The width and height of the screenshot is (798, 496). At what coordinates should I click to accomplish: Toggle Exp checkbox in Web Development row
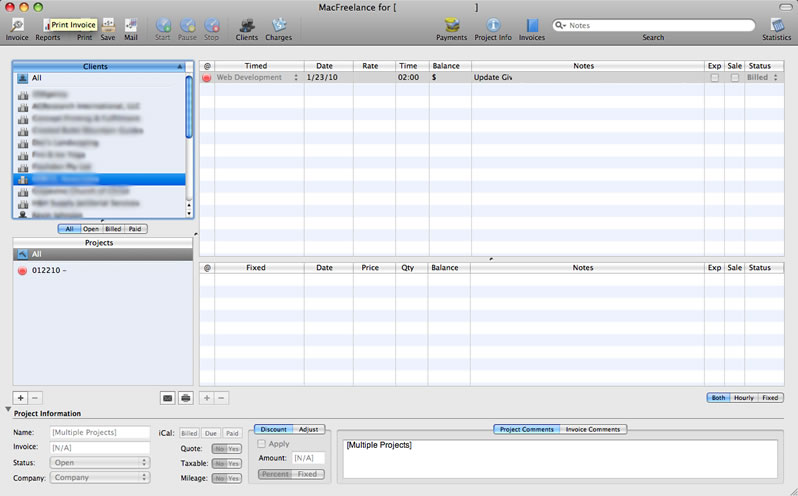coord(715,78)
